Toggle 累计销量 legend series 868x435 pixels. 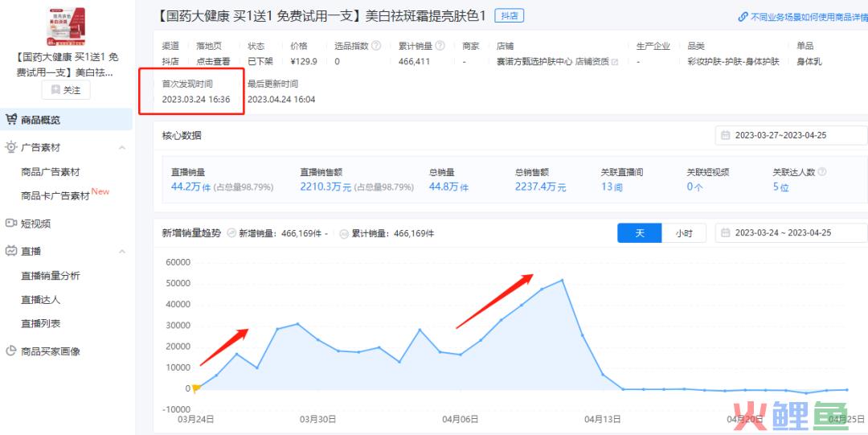(387, 234)
